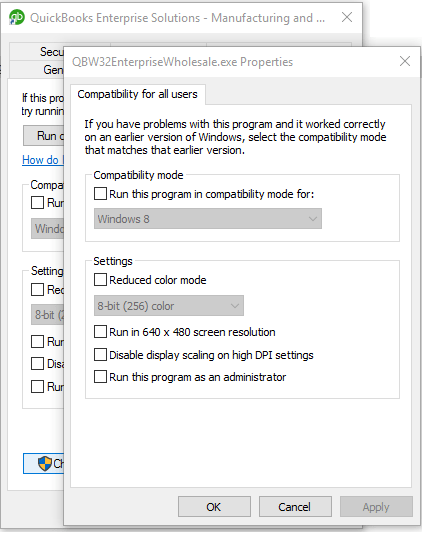This screenshot has height=537, width=422.
Task: Click the OK button
Action: click(x=214, y=507)
